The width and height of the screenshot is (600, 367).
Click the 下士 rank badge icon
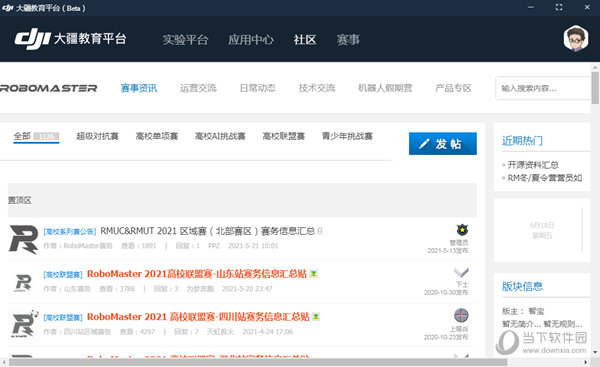point(461,272)
